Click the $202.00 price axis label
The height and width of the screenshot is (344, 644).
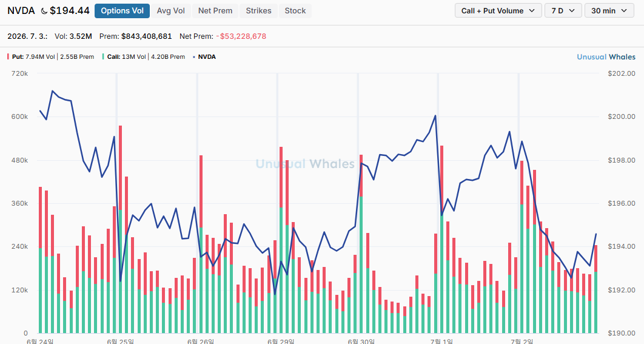click(x=622, y=73)
